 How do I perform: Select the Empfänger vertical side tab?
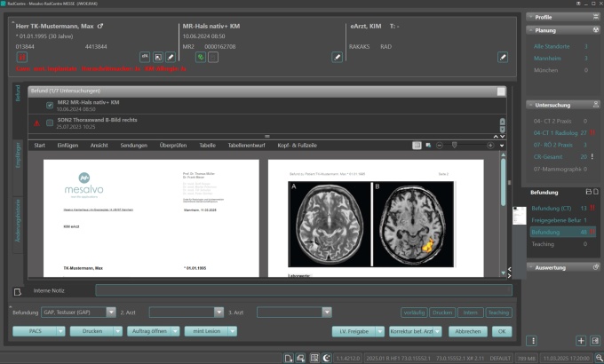pos(18,154)
